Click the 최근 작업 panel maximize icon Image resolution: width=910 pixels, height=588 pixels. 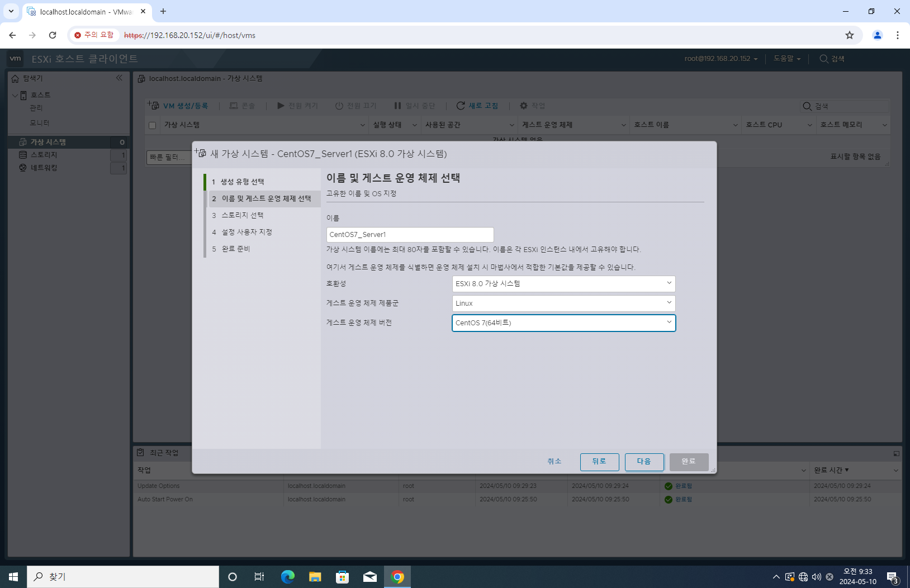[x=896, y=453]
